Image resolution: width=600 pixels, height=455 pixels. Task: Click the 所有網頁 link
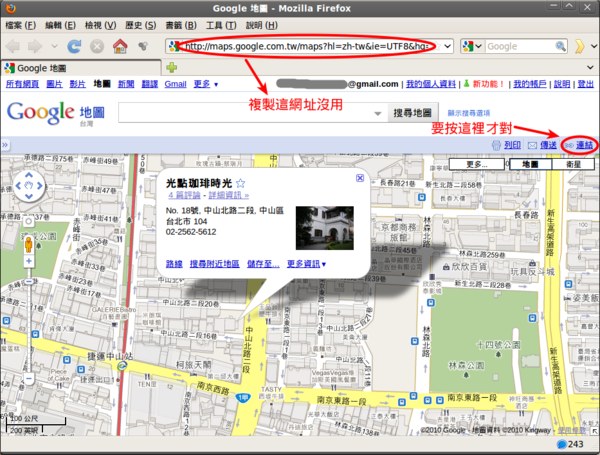click(22, 84)
